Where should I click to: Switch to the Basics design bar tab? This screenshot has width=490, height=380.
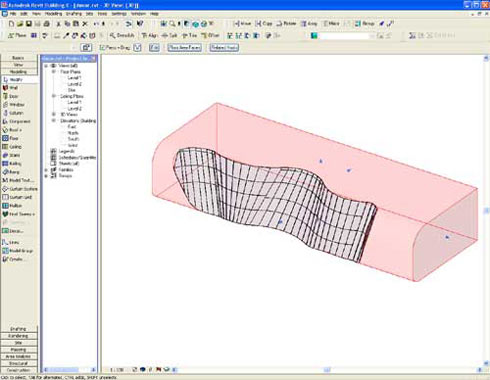(18, 58)
